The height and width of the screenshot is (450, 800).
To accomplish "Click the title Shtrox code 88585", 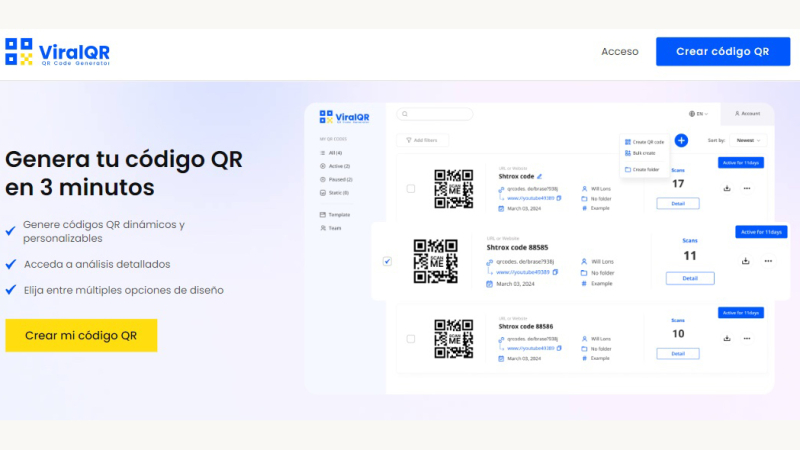I will click(517, 247).
